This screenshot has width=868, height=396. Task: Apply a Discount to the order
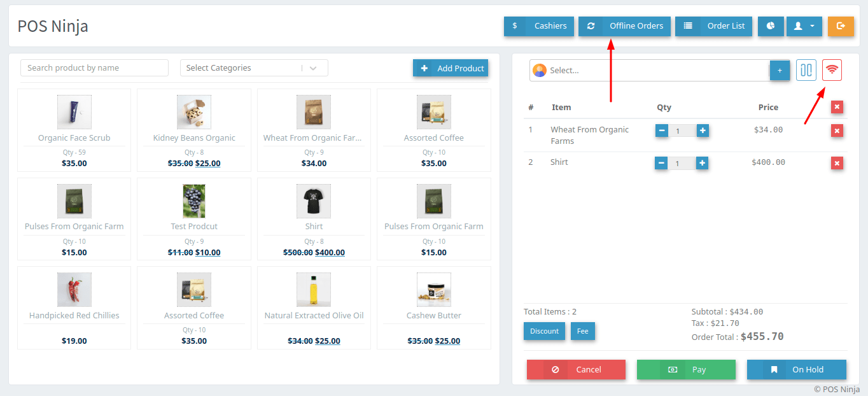(x=544, y=331)
